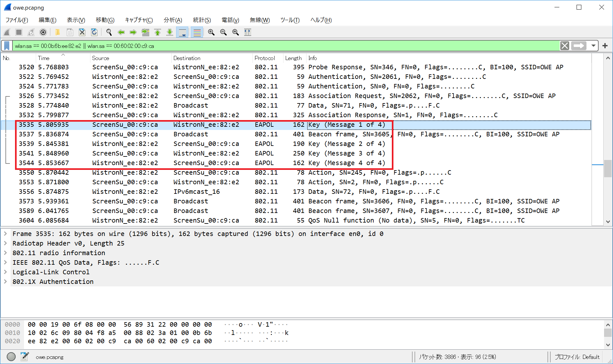The image size is (613, 364).
Task: Clear the display filter with X
Action: tap(565, 46)
